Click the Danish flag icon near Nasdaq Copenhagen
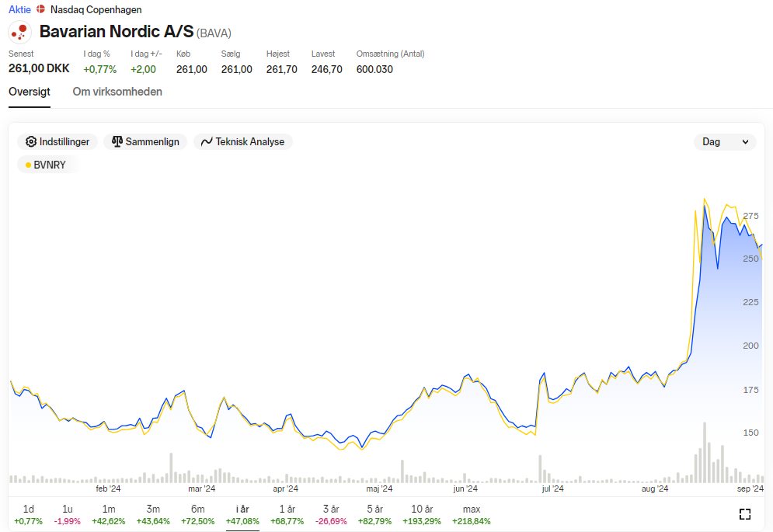The image size is (773, 532). (41, 9)
